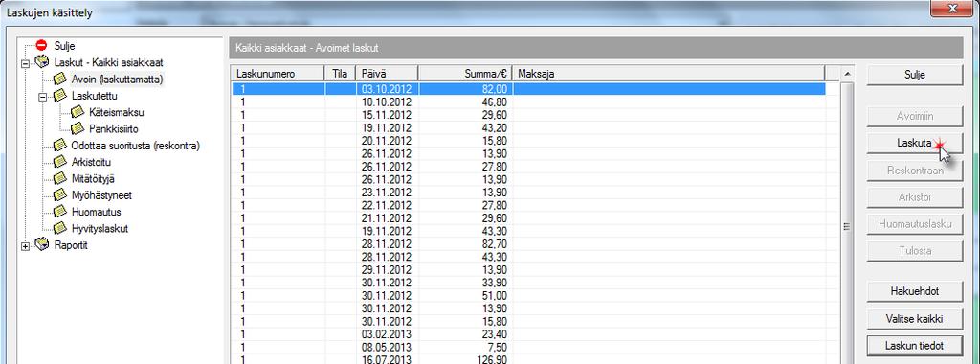
Task: Select invoice row dated 10.10.2012
Action: pos(528,102)
